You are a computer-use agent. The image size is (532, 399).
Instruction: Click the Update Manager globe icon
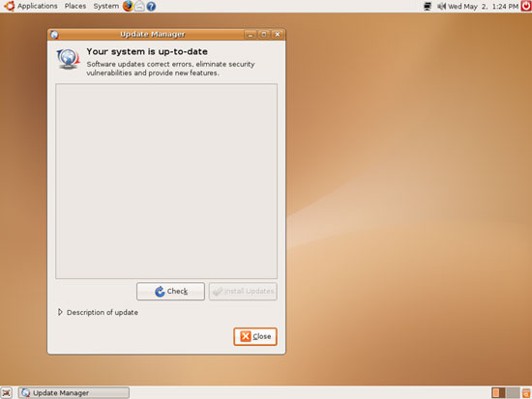[69, 59]
